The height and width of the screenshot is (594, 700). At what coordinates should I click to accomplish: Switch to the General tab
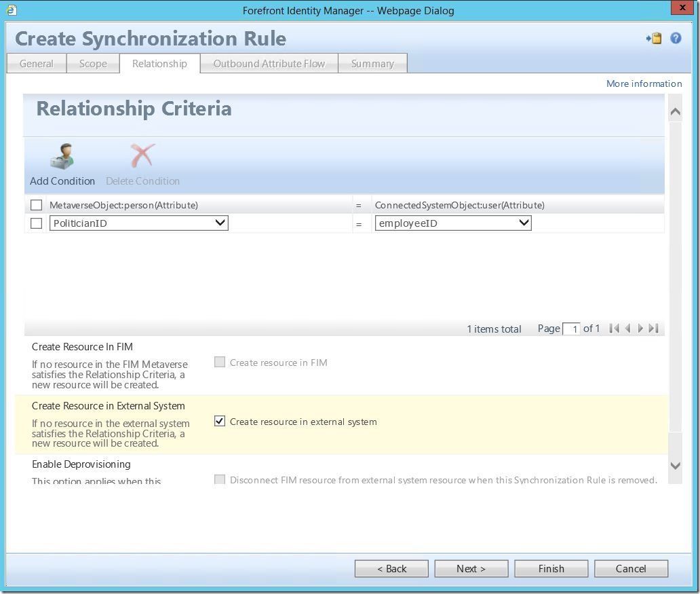[37, 63]
